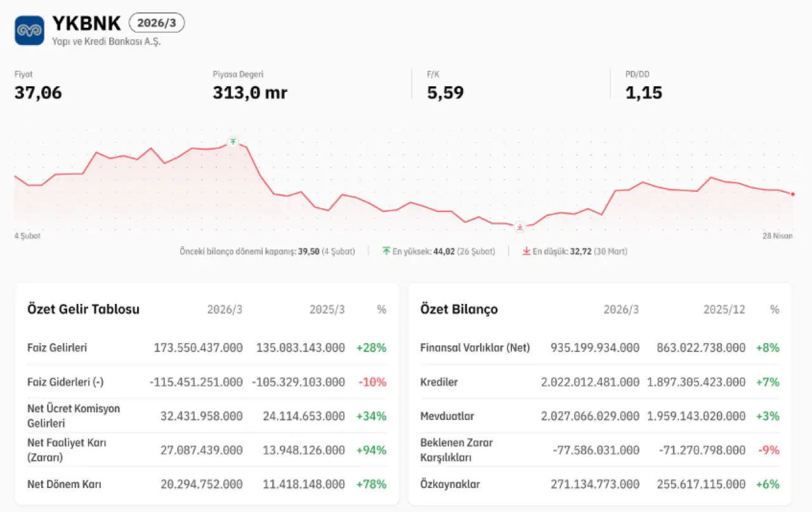Click the red down-arrow beside En düşük
Screen dimensions: 812x512
coord(526,251)
